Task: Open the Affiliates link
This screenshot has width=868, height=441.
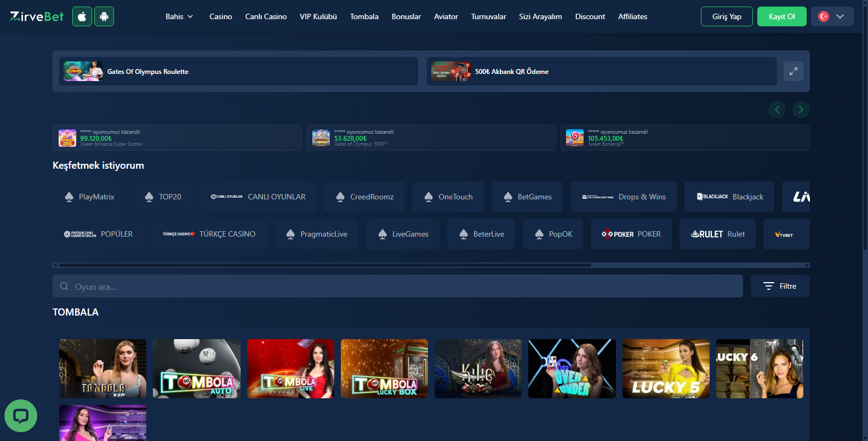Action: pyautogui.click(x=632, y=16)
